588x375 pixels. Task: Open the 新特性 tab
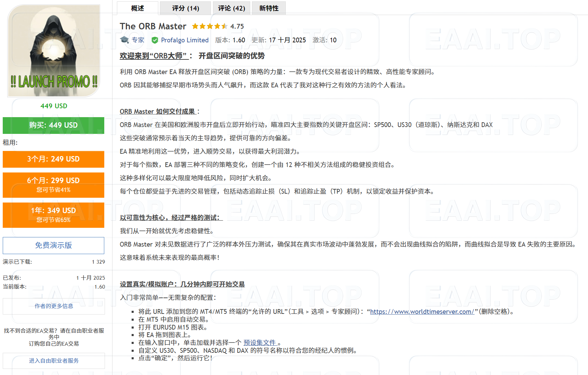269,8
